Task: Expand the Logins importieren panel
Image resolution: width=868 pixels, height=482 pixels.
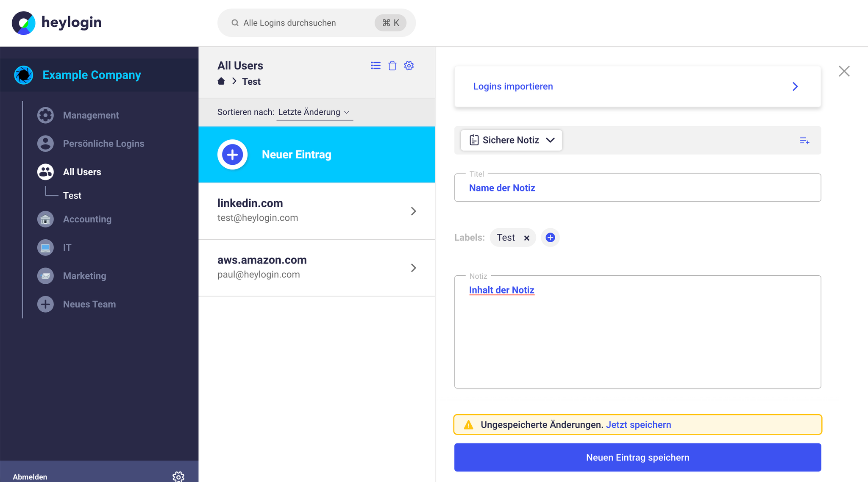Action: coord(637,86)
